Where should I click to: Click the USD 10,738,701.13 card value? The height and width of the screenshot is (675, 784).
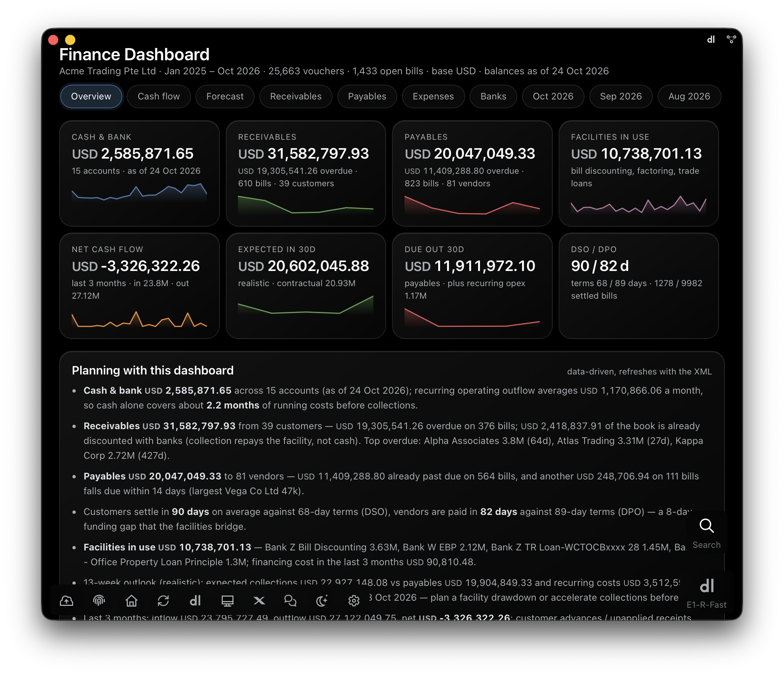point(637,154)
